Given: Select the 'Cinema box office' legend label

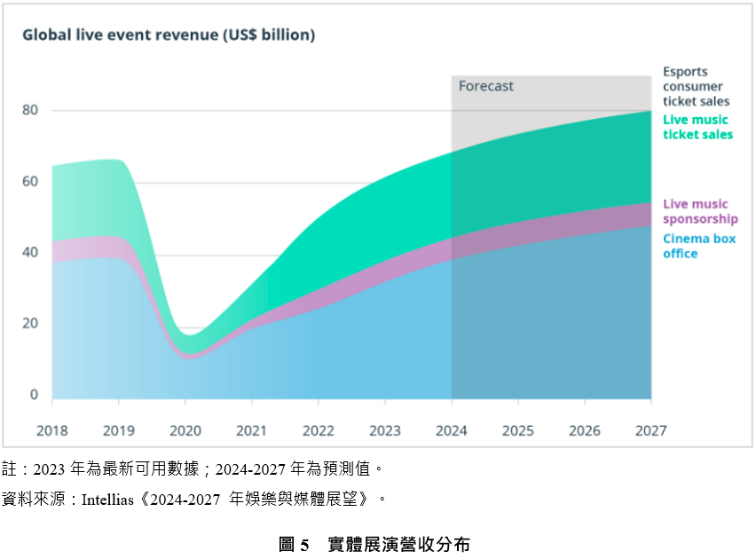Looking at the screenshot, I should point(699,246).
